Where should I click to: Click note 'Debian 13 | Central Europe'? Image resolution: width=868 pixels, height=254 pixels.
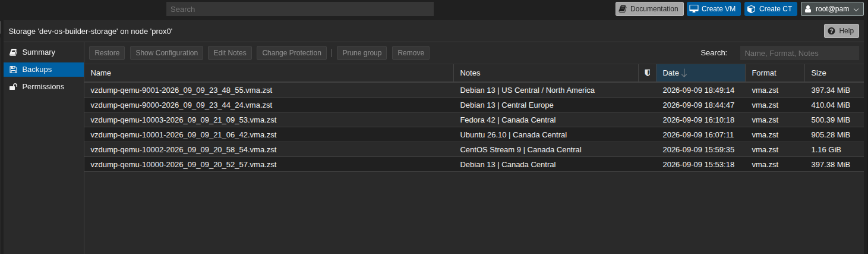[x=507, y=105]
